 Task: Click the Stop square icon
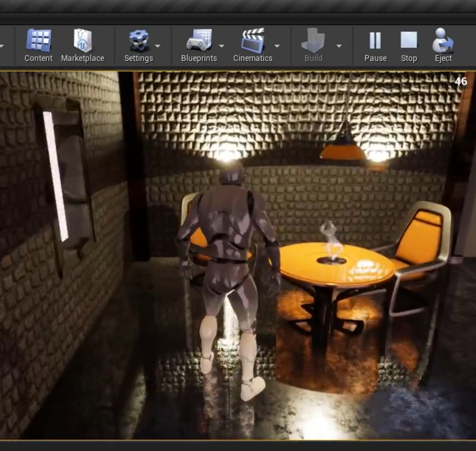[x=408, y=39]
